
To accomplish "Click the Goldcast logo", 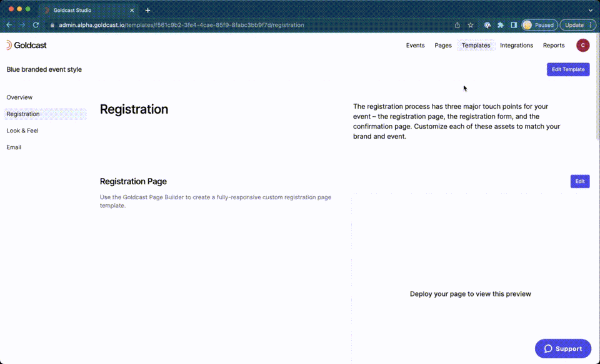I will (x=26, y=45).
